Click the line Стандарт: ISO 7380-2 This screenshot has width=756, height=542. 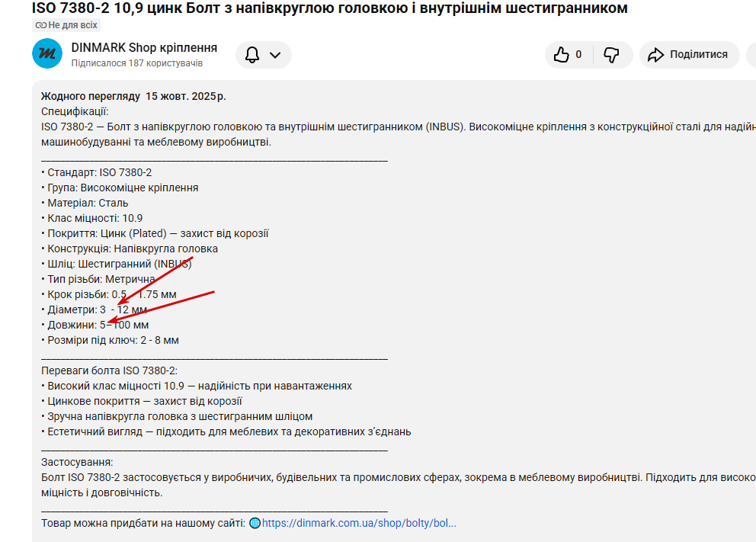pyautogui.click(x=97, y=172)
